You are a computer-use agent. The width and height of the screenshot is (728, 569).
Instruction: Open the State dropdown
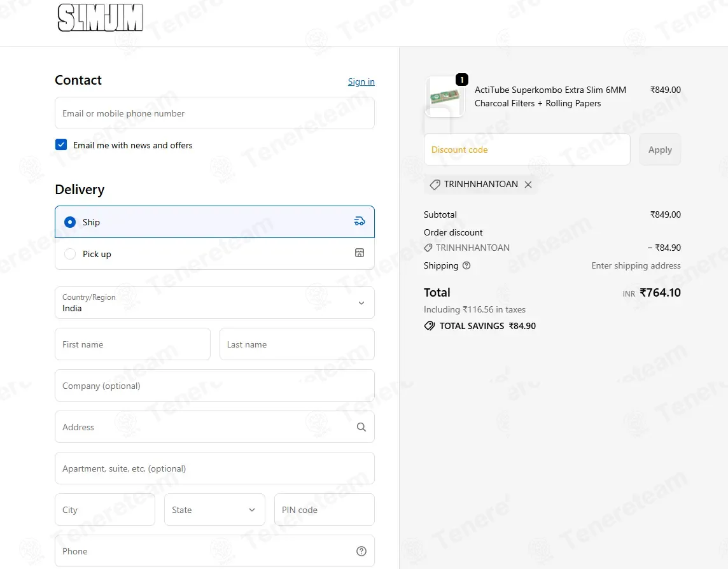coord(214,510)
